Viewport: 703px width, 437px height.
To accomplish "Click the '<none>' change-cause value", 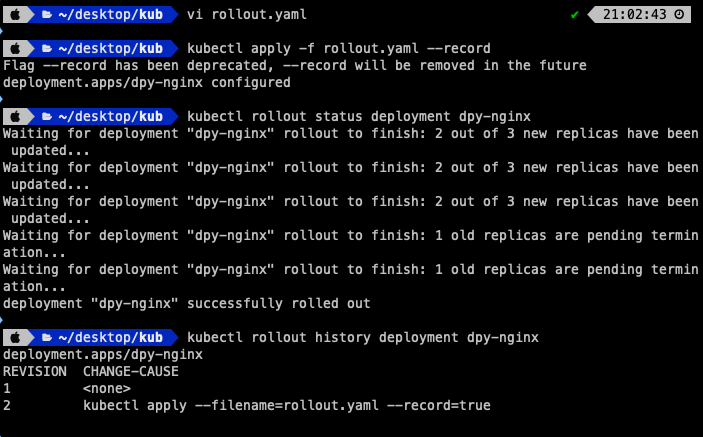I will point(107,389).
